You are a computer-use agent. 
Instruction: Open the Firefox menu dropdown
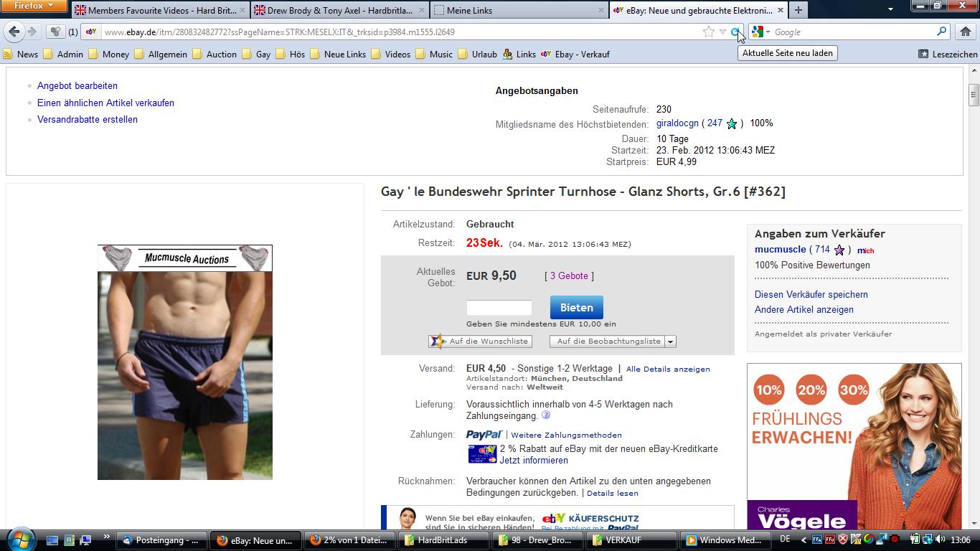coord(34,6)
